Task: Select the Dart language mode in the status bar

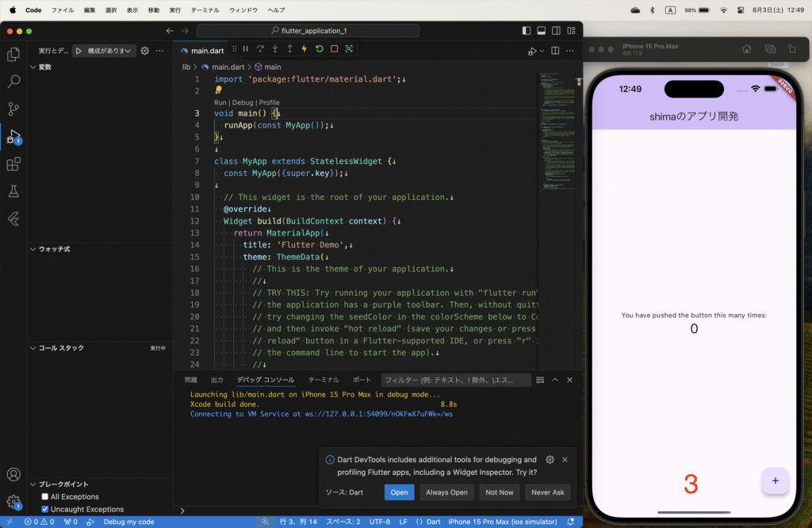Action: [433, 522]
